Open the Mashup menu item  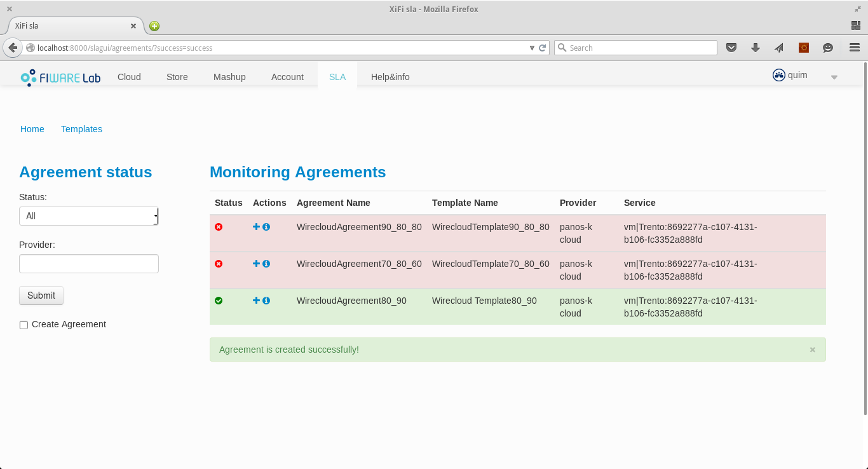tap(229, 77)
